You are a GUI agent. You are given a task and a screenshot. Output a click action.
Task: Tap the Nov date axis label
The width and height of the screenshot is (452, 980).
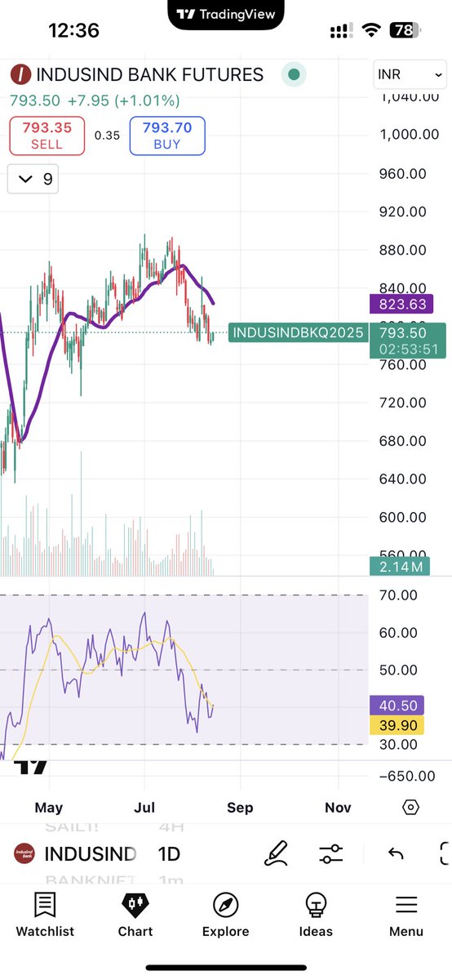(x=338, y=808)
